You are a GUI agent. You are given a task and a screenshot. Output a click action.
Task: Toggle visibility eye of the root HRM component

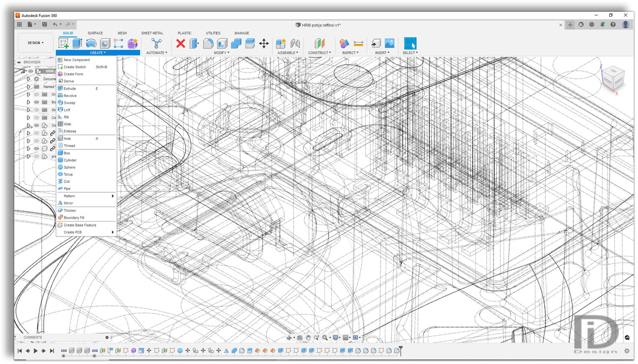(x=31, y=71)
